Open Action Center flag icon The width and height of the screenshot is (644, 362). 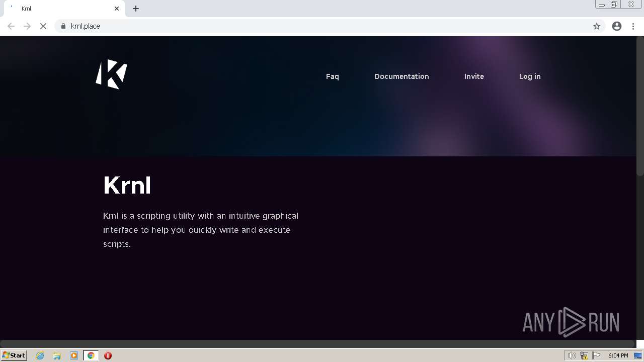596,355
